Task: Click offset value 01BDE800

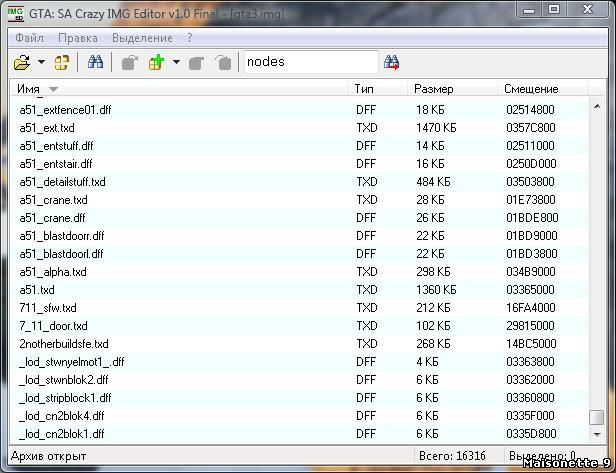Action: (532, 218)
